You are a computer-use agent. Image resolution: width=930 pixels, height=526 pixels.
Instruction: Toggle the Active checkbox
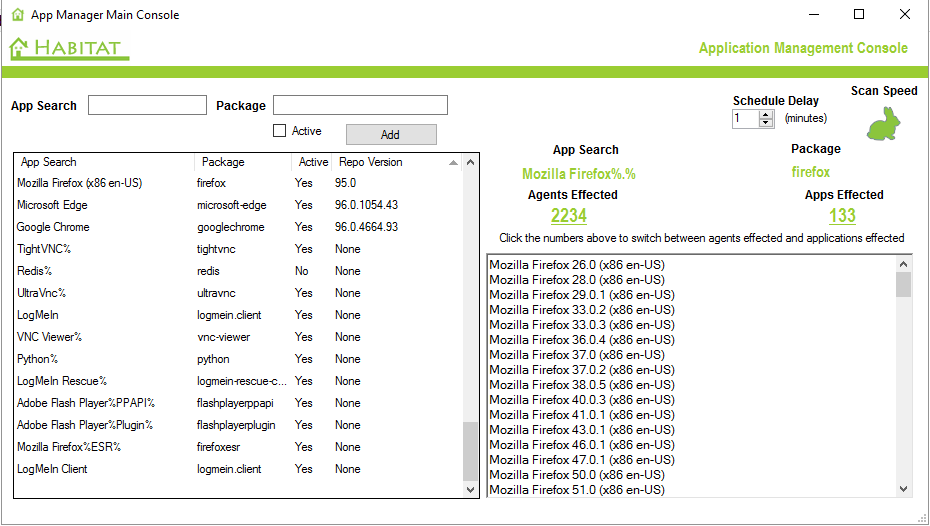pos(280,131)
